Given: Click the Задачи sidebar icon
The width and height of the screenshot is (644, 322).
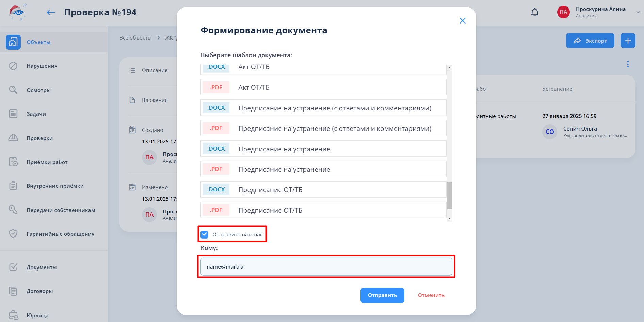Looking at the screenshot, I should [13, 114].
